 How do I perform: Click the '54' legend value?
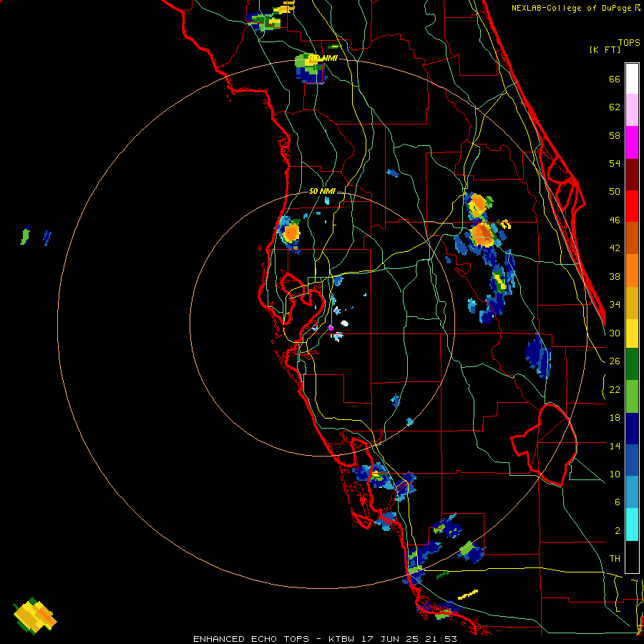tap(615, 163)
